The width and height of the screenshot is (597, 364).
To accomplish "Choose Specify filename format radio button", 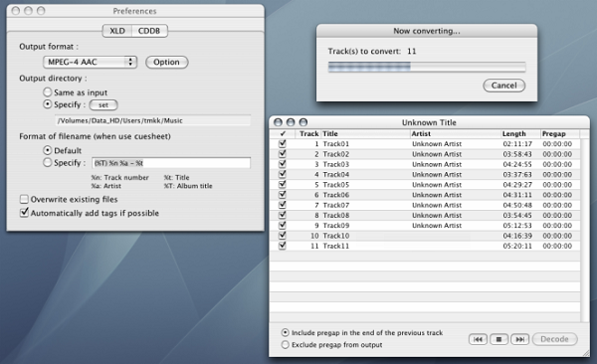I will coord(47,162).
